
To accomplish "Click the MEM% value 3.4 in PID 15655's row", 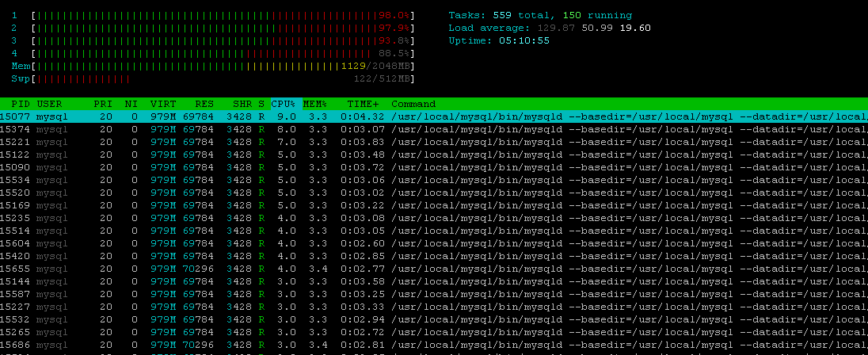I will pyautogui.click(x=318, y=269).
